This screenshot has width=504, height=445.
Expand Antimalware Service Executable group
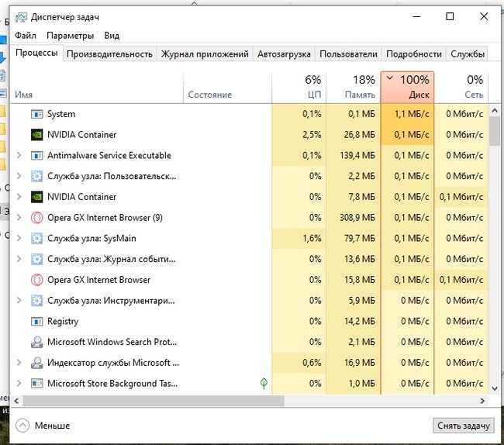point(19,156)
